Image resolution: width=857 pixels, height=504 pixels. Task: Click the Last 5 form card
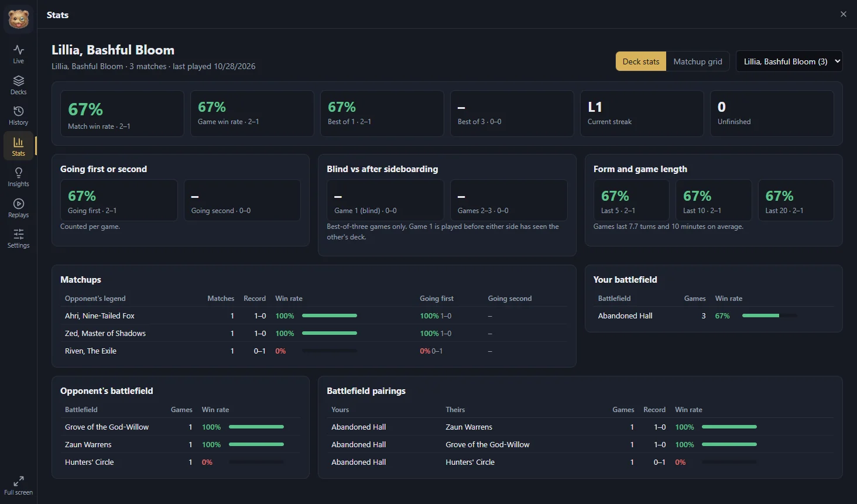click(x=631, y=200)
